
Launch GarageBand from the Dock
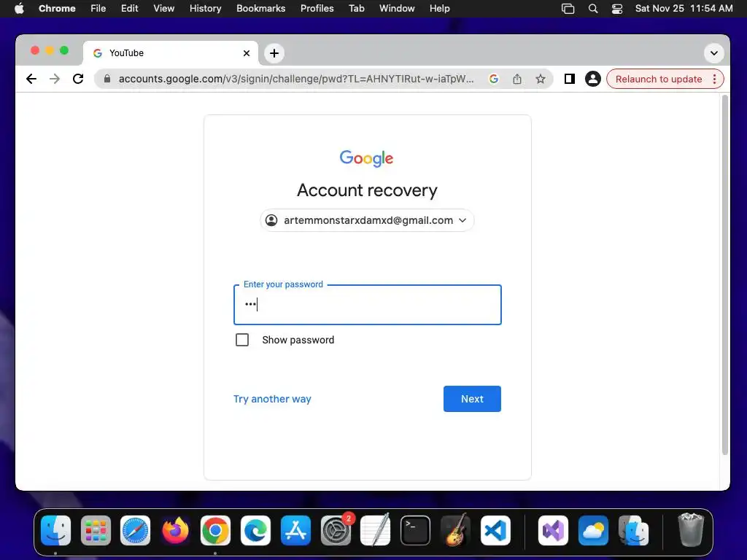click(455, 531)
